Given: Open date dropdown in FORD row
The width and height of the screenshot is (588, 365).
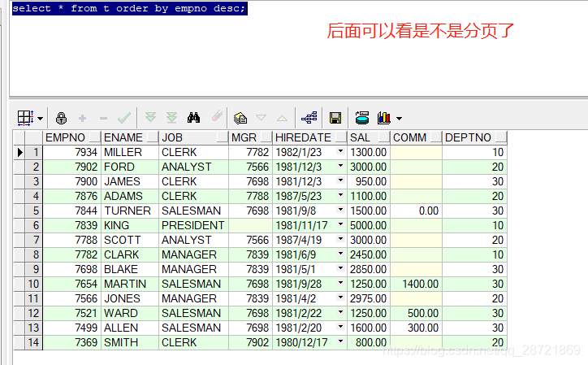Looking at the screenshot, I should click(340, 166).
